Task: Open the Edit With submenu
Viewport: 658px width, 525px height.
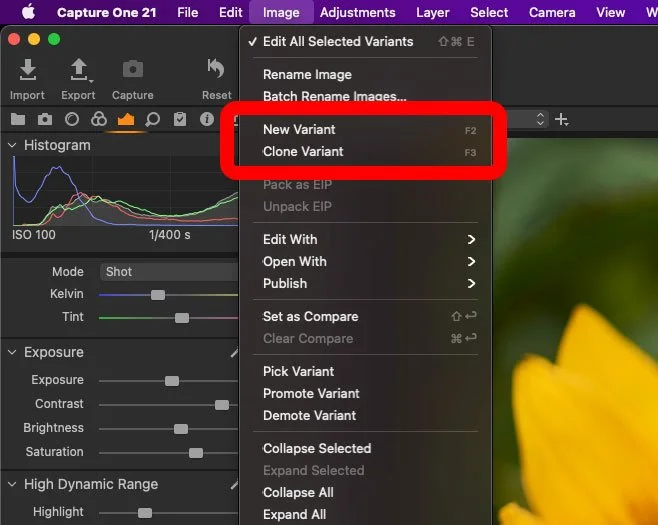Action: pos(365,240)
